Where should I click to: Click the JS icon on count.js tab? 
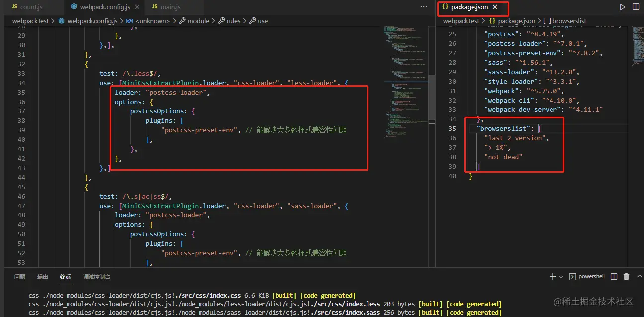14,7
